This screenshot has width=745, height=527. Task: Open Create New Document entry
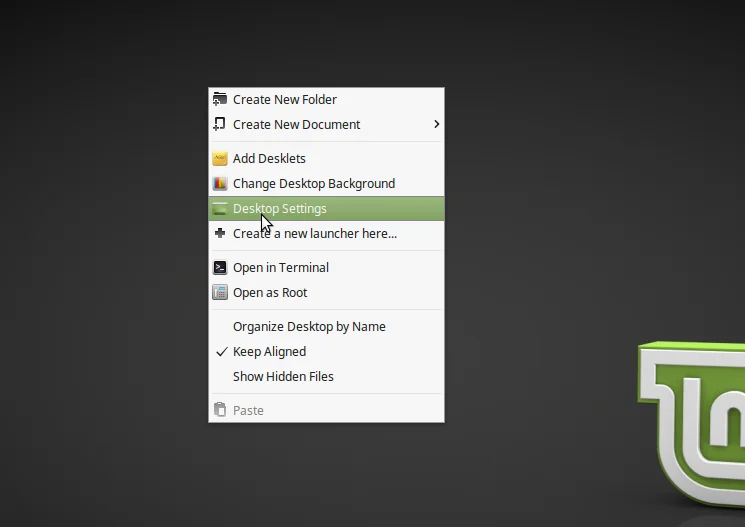pyautogui.click(x=326, y=125)
